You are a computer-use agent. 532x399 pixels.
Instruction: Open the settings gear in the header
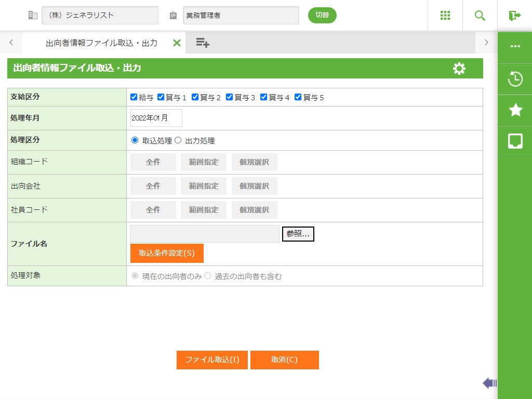459,69
